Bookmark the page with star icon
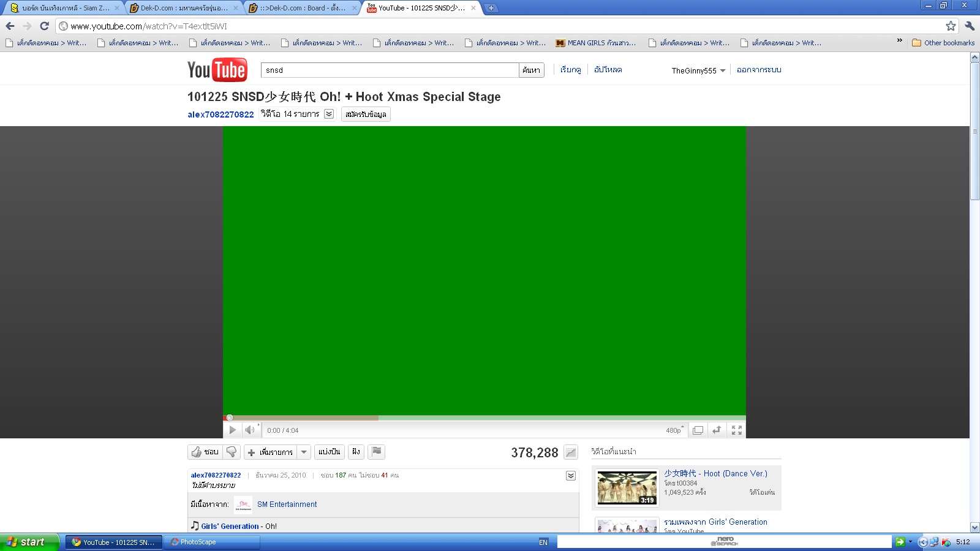This screenshot has height=551, width=980. [951, 26]
